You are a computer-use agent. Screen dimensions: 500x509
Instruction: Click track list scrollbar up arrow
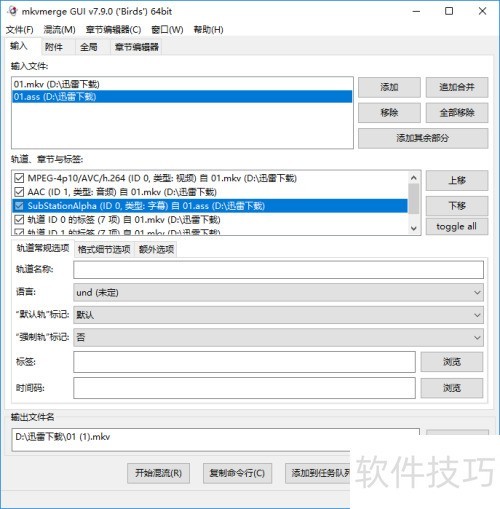coord(414,178)
